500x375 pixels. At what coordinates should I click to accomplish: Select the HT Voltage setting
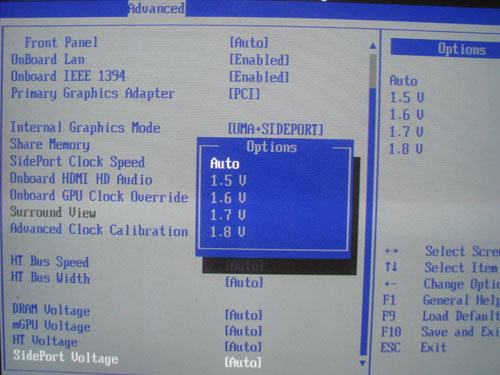point(45,341)
